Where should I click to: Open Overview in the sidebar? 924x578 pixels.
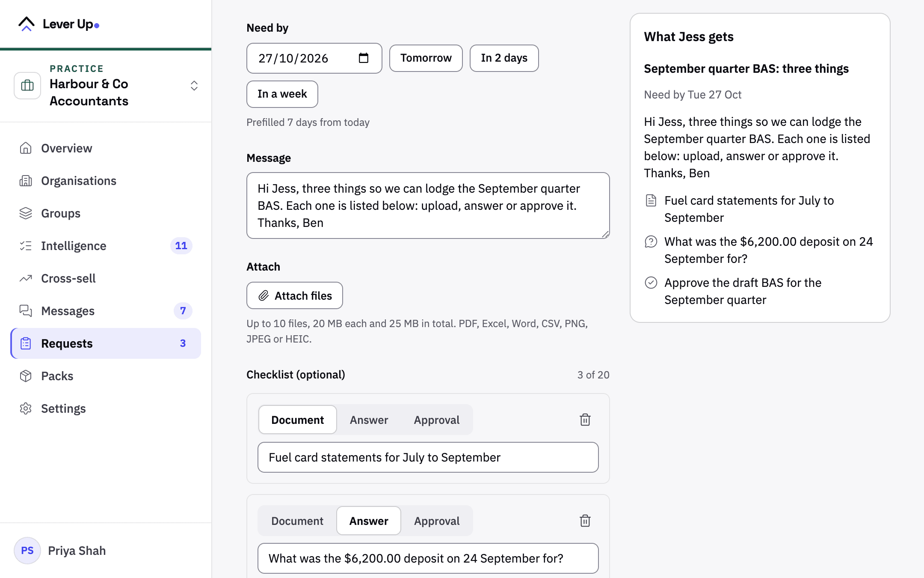[106, 148]
